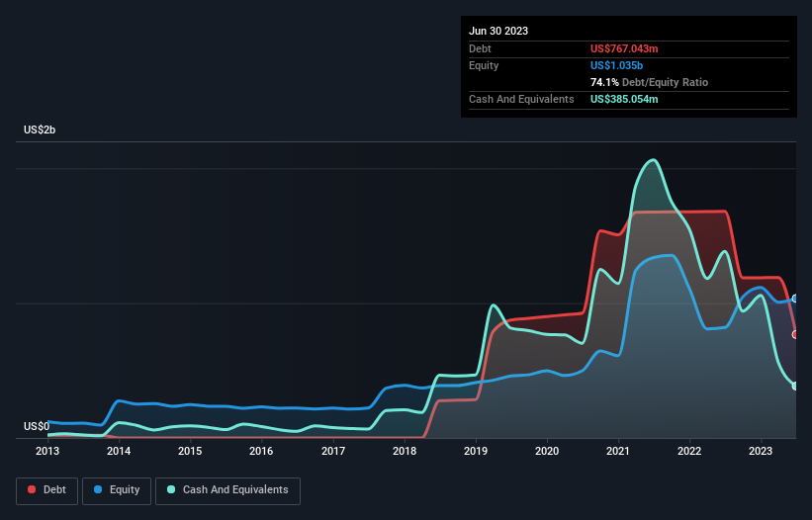Click the 2013 x-axis label

coord(47,451)
